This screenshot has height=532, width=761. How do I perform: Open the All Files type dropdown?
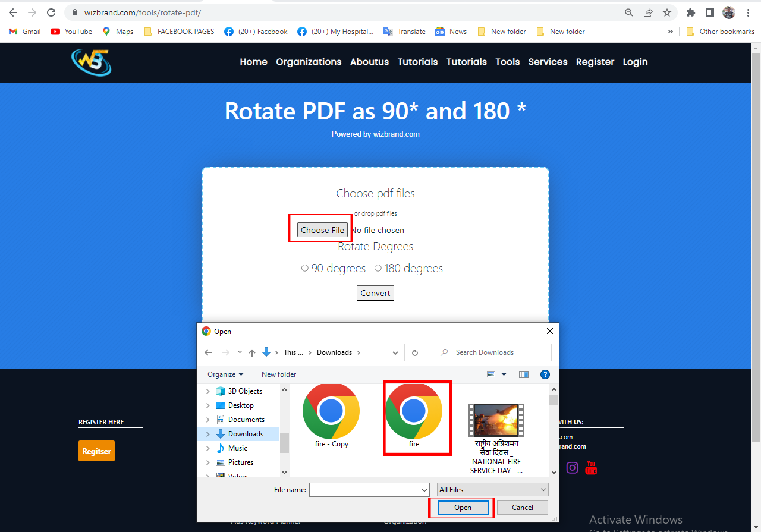[493, 490]
